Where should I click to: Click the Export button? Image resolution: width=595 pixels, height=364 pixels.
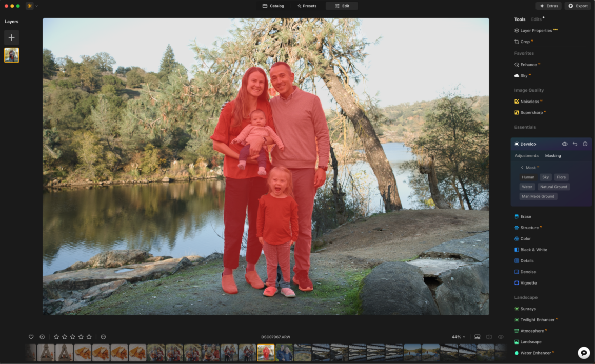click(x=578, y=6)
